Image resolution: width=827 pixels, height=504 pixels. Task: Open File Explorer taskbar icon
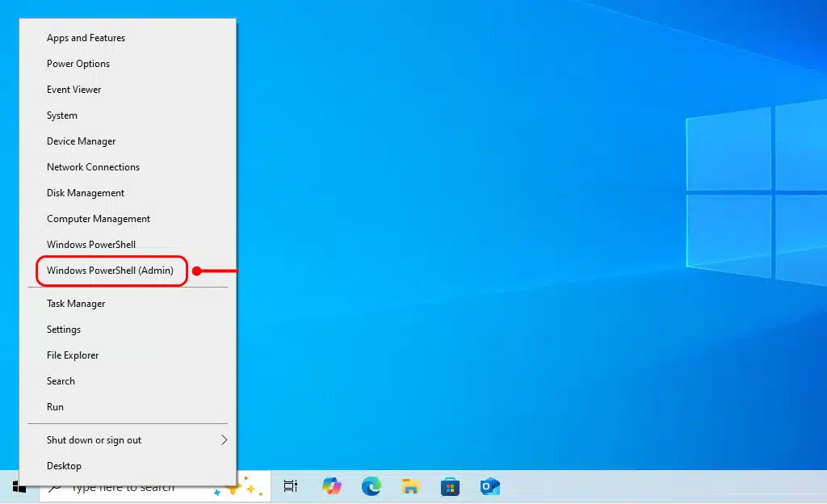tap(410, 486)
